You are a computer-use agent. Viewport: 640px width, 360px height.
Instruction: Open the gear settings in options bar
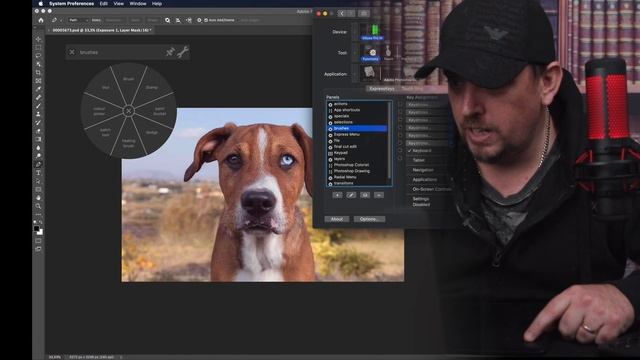[199, 20]
